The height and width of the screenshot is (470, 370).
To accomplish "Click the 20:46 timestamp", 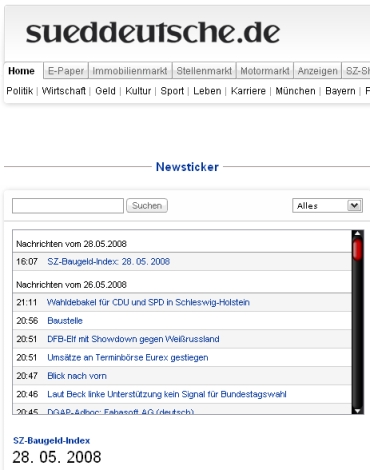I will click(27, 394).
